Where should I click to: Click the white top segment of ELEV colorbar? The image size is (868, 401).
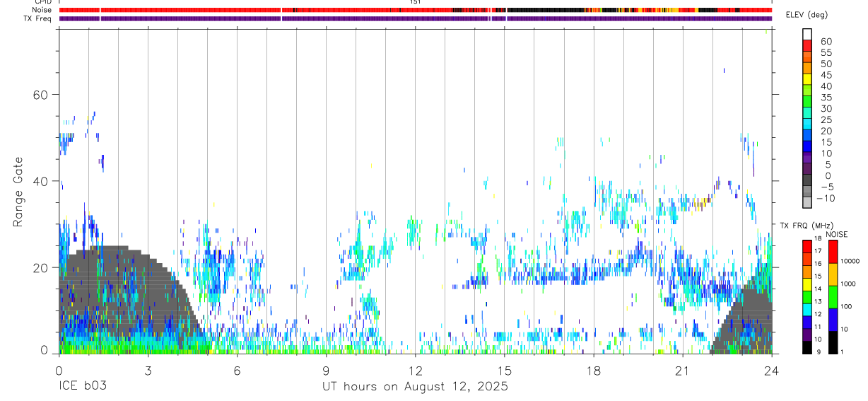tap(807, 34)
